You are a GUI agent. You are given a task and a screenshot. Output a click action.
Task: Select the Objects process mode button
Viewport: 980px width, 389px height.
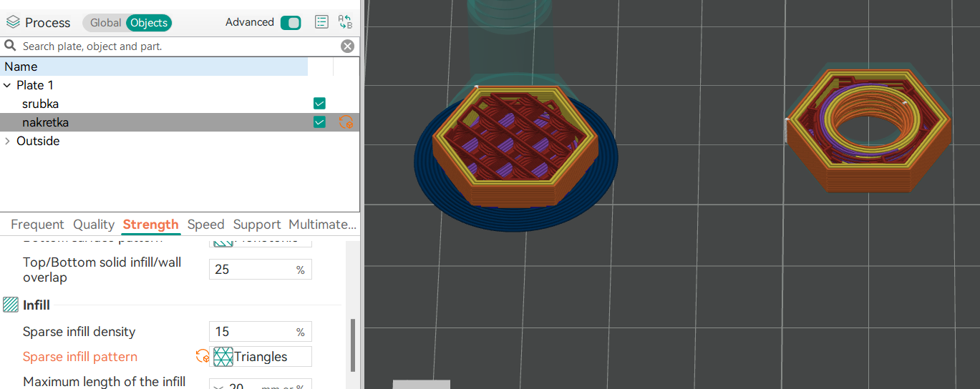149,23
